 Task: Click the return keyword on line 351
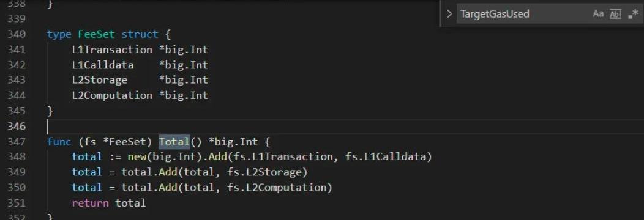click(90, 203)
